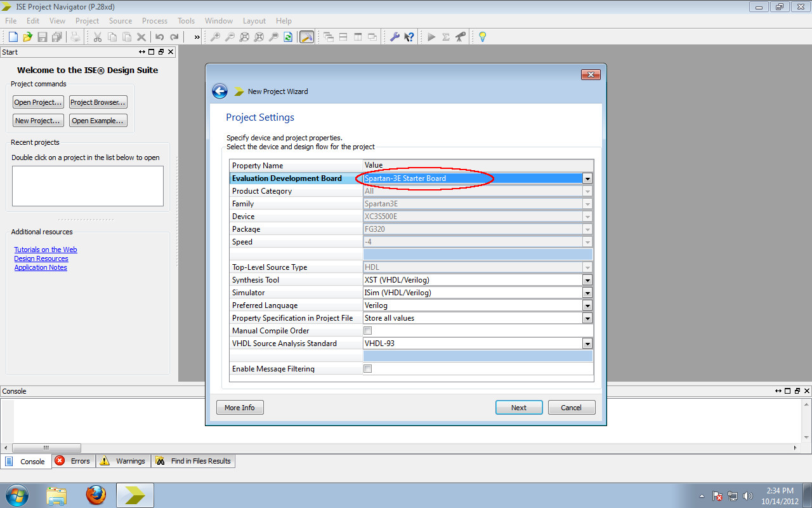Image resolution: width=812 pixels, height=508 pixels.
Task: Switch to the Warnings tab
Action: coord(122,461)
